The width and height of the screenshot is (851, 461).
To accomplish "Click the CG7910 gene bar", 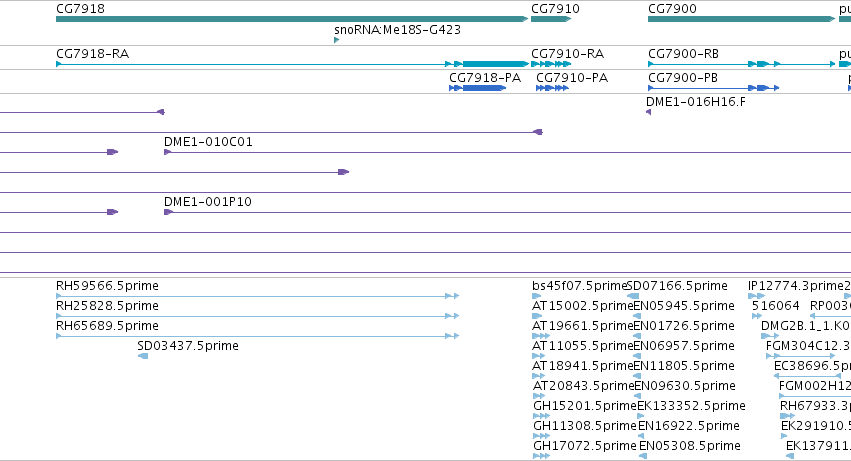I will pyautogui.click(x=551, y=19).
